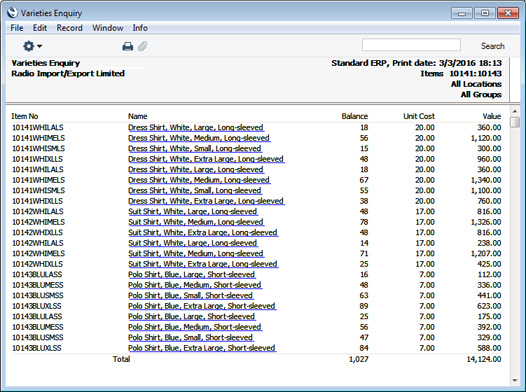Click the total balance '1,027'
Image resolution: width=526 pixels, height=392 pixels.
tap(359, 359)
